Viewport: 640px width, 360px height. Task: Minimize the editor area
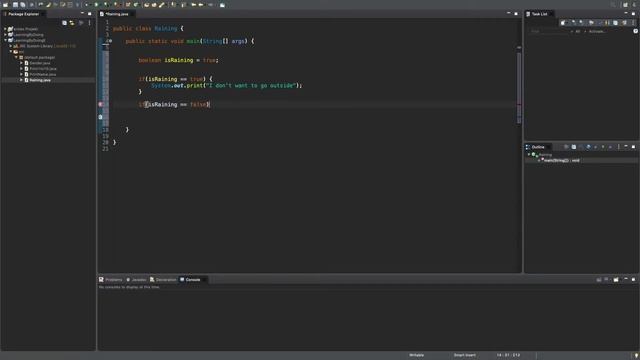509,14
